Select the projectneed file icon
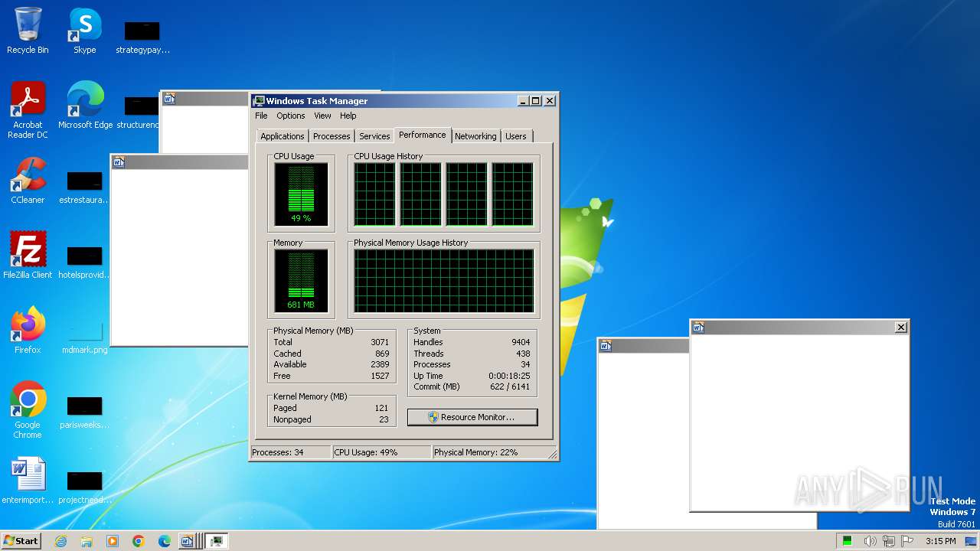980x551 pixels. point(84,487)
